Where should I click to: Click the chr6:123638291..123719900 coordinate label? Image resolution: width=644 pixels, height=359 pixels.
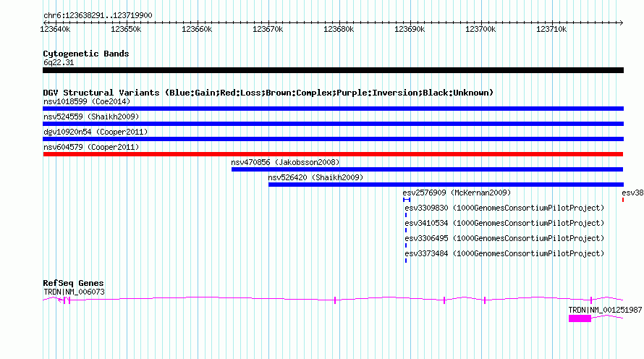(x=98, y=15)
